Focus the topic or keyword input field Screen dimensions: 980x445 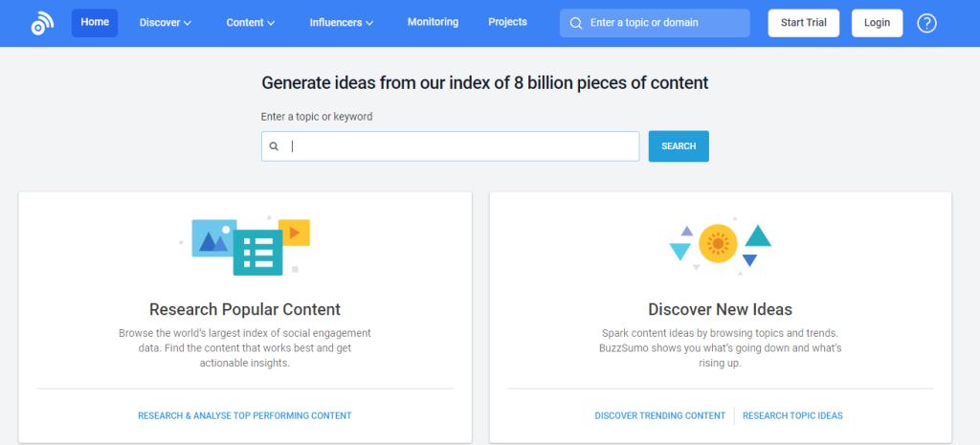[450, 146]
